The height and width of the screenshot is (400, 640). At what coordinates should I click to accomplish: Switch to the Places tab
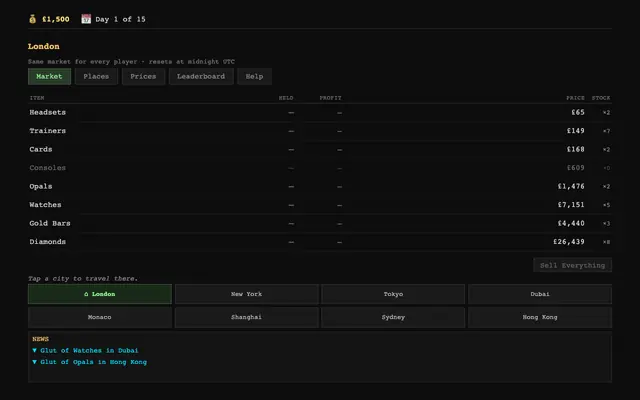(x=96, y=76)
